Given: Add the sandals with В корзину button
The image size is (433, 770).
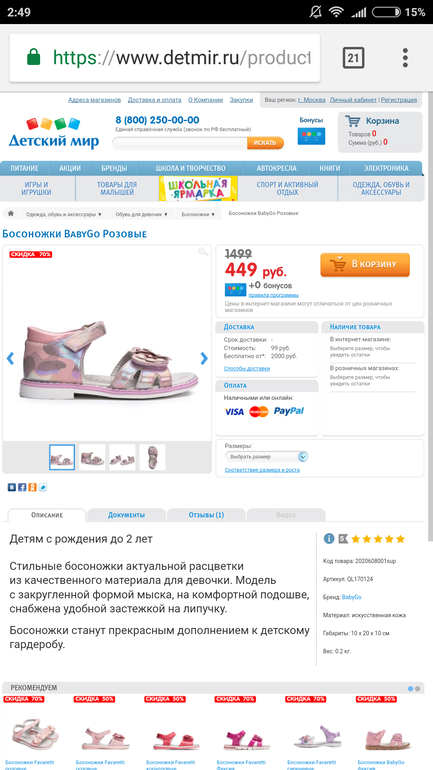Looking at the screenshot, I should point(365,265).
